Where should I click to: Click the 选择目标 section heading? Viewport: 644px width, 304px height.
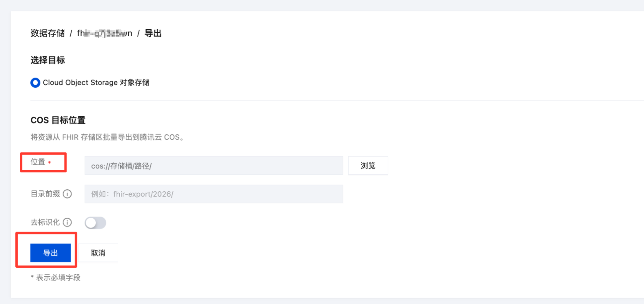[x=48, y=60]
